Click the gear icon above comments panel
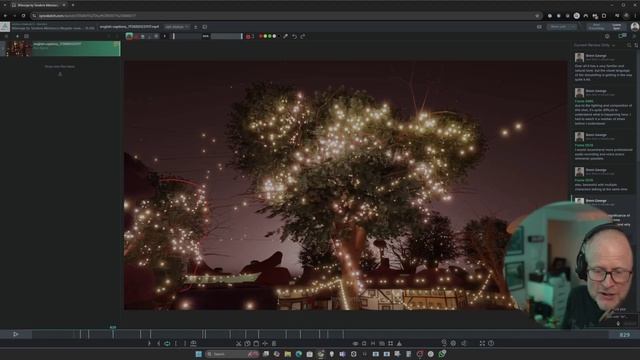The height and width of the screenshot is (360, 640). coord(607,36)
